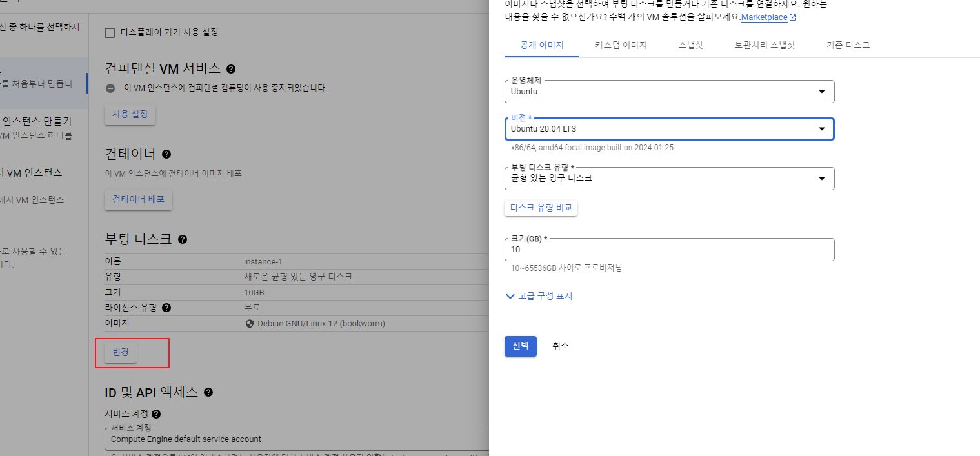The height and width of the screenshot is (456, 980).
Task: Open the 부팅 디스크 유형 dropdown
Action: point(669,179)
